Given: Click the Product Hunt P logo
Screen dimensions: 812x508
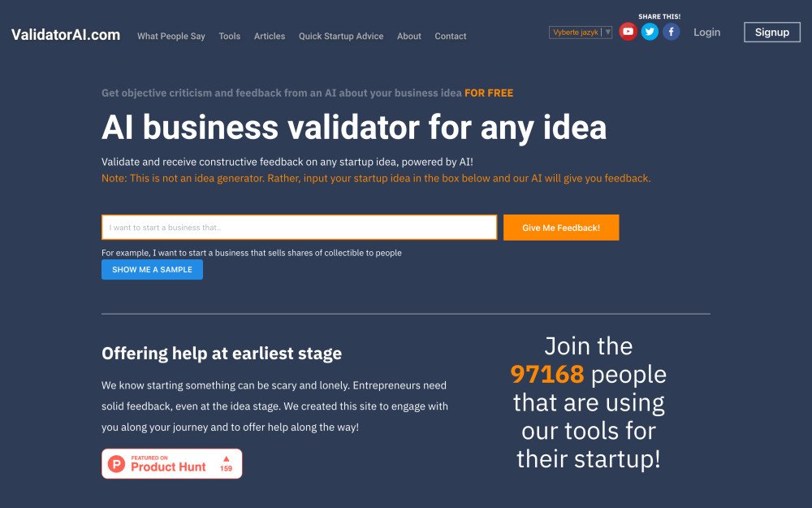Looking at the screenshot, I should [x=114, y=463].
